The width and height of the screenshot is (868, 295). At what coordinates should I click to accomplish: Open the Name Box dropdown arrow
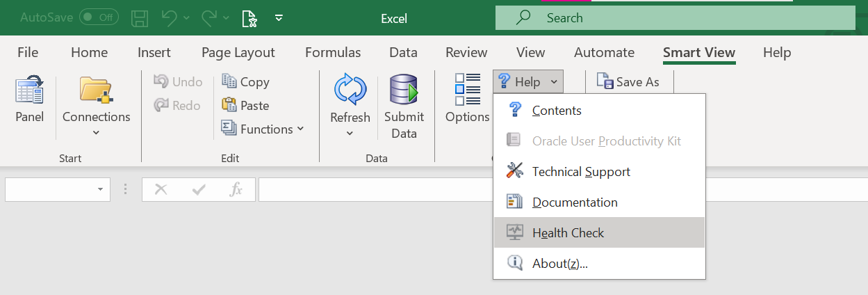point(100,189)
